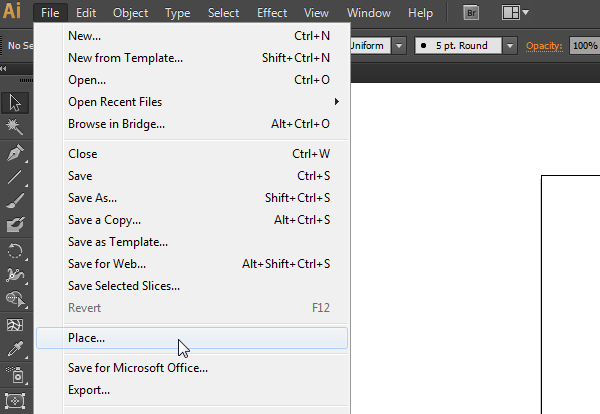Open Adobe Bridge with the Br icon
This screenshot has width=600, height=414.
(x=472, y=13)
